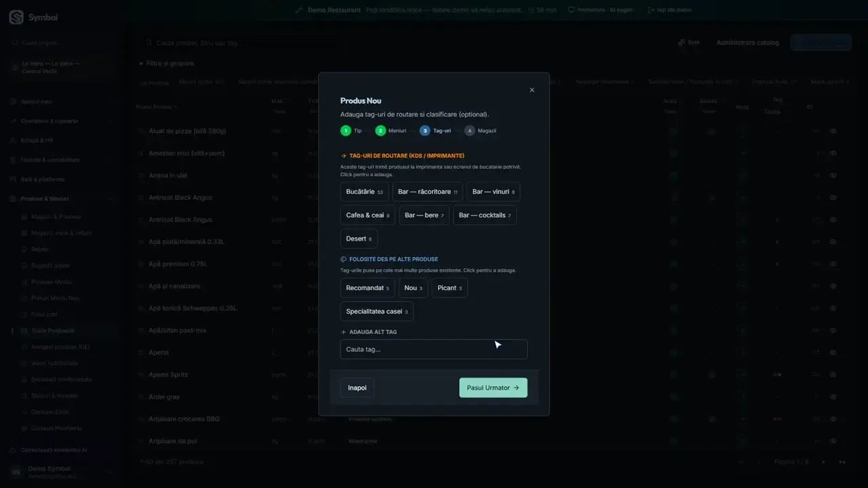Focus the Cauta tag search field
Screen dimensions: 868x488
434,349
